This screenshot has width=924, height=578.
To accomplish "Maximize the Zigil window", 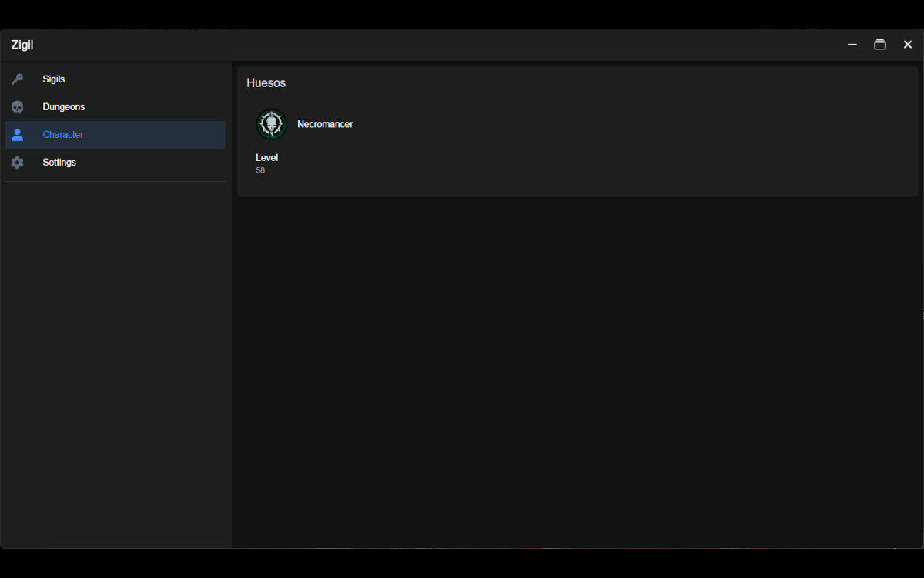I will tap(880, 45).
